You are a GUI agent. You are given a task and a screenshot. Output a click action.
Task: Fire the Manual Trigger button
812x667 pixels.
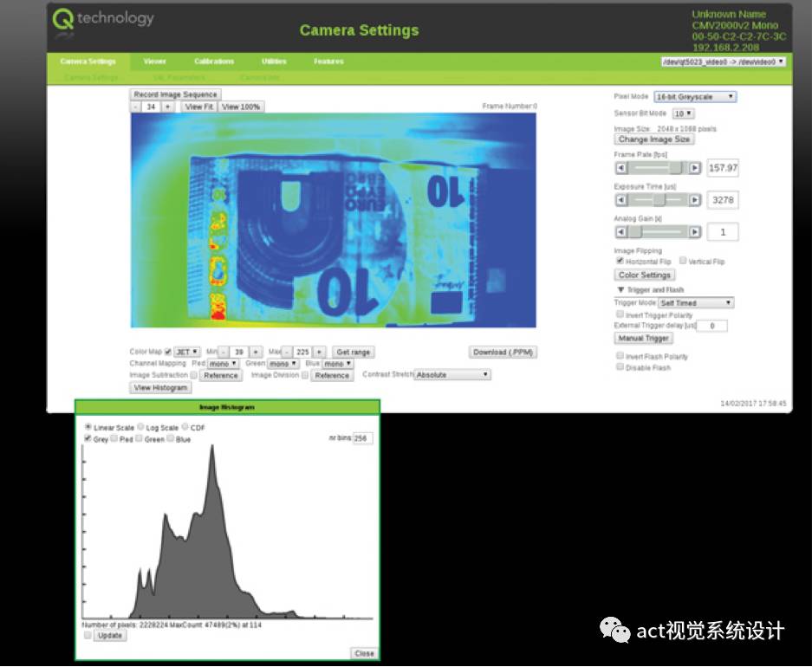[x=643, y=338]
